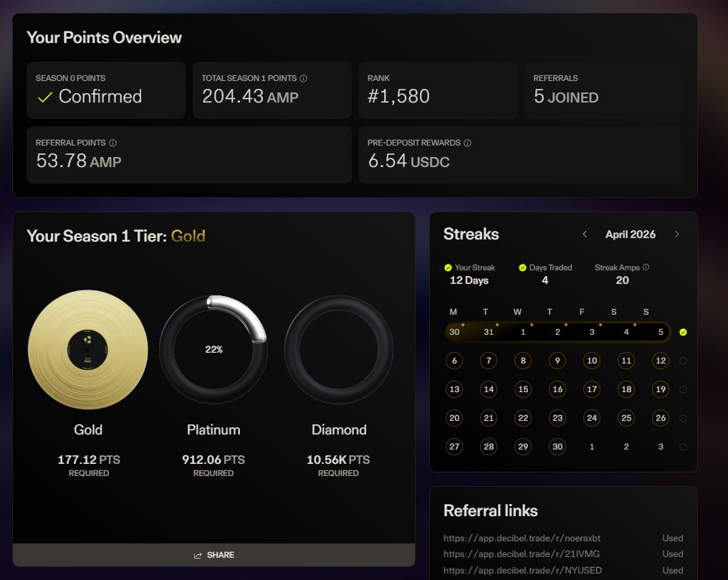Click SHARE button under tier panel

214,555
